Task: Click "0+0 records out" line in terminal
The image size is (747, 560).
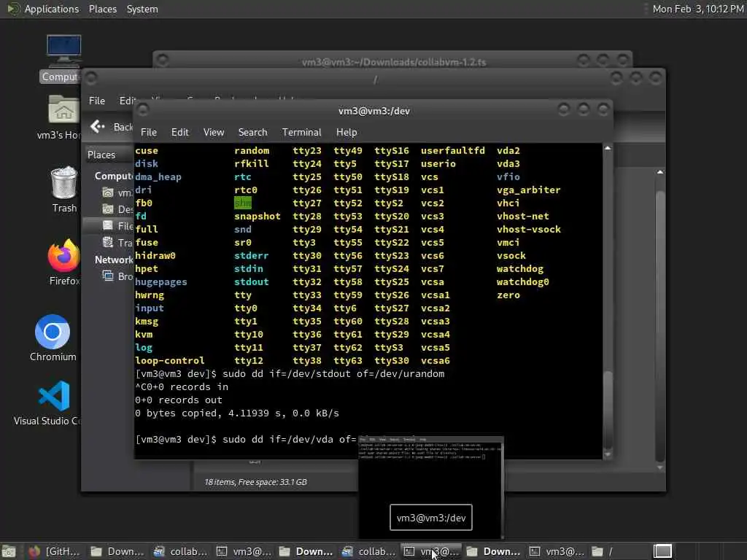Action: (x=179, y=400)
